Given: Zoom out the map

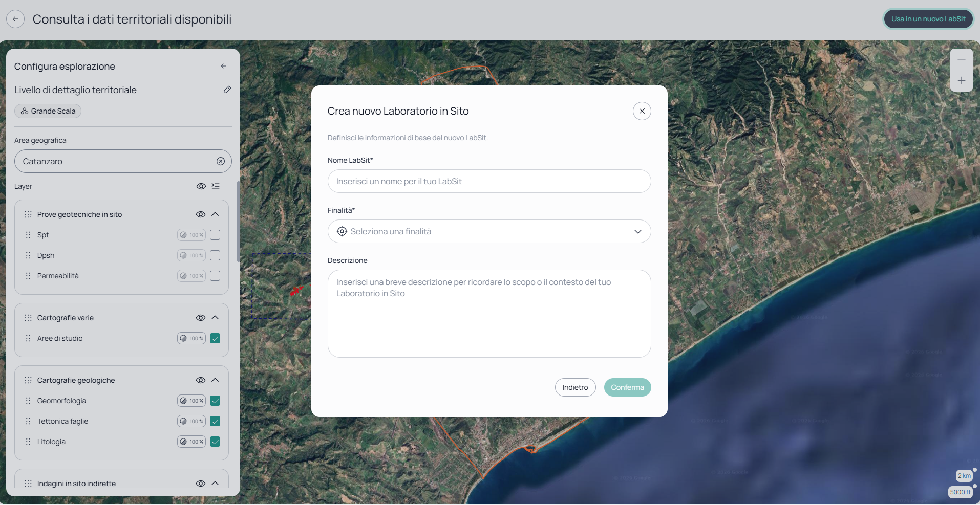Looking at the screenshot, I should tap(962, 60).
